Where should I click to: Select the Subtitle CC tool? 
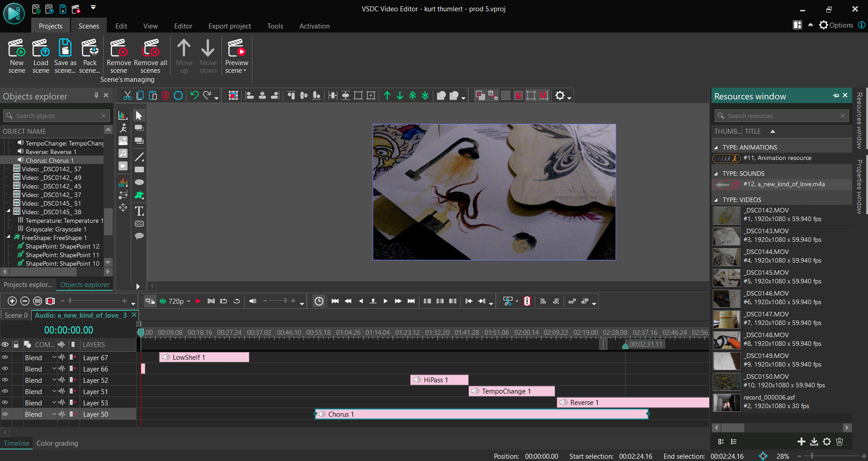tap(139, 224)
